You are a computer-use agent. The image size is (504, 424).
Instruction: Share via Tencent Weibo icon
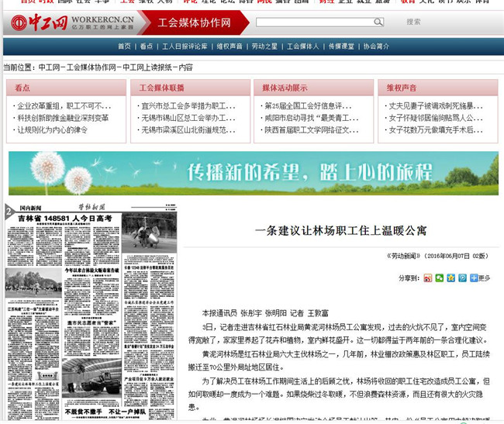point(462,277)
